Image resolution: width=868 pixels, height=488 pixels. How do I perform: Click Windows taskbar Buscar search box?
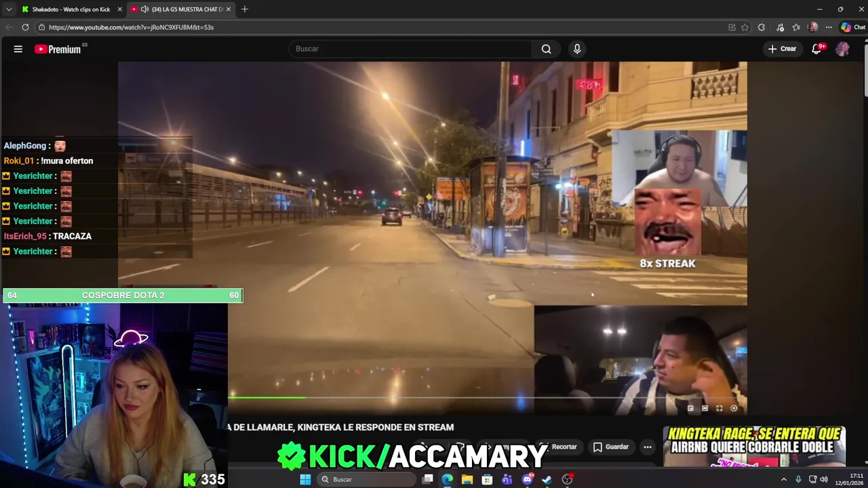pyautogui.click(x=366, y=479)
